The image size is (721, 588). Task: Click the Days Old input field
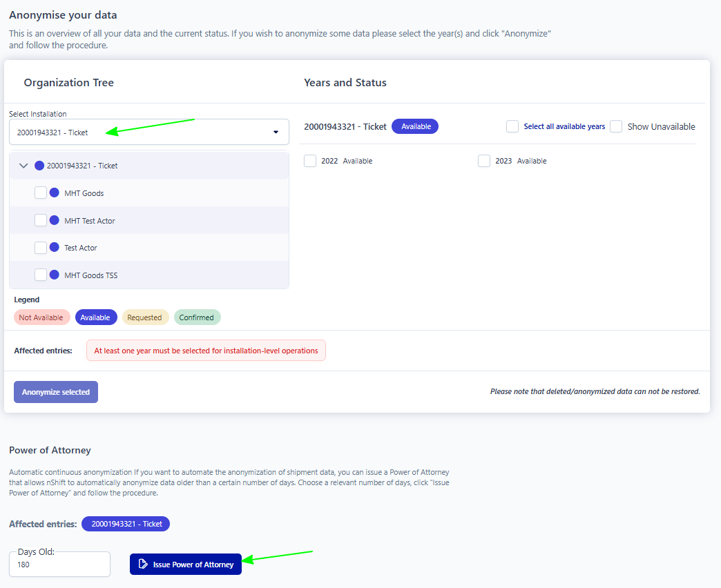(x=59, y=565)
